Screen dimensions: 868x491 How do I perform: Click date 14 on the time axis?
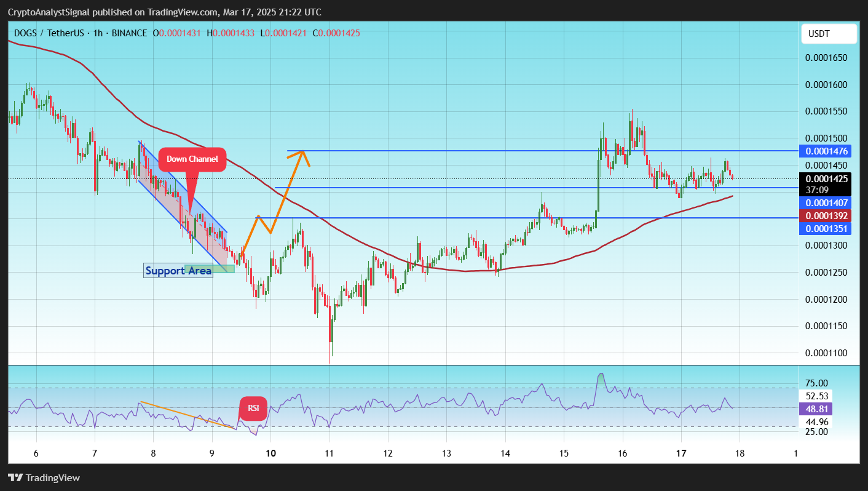[x=505, y=453]
